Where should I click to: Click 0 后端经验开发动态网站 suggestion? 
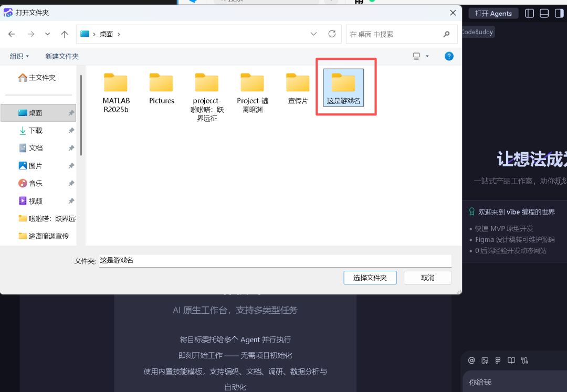(x=511, y=250)
